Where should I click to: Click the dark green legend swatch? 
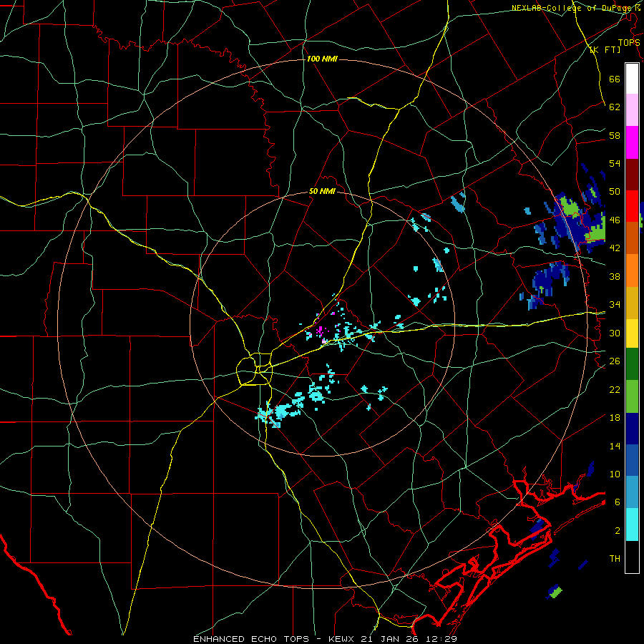pyautogui.click(x=632, y=364)
